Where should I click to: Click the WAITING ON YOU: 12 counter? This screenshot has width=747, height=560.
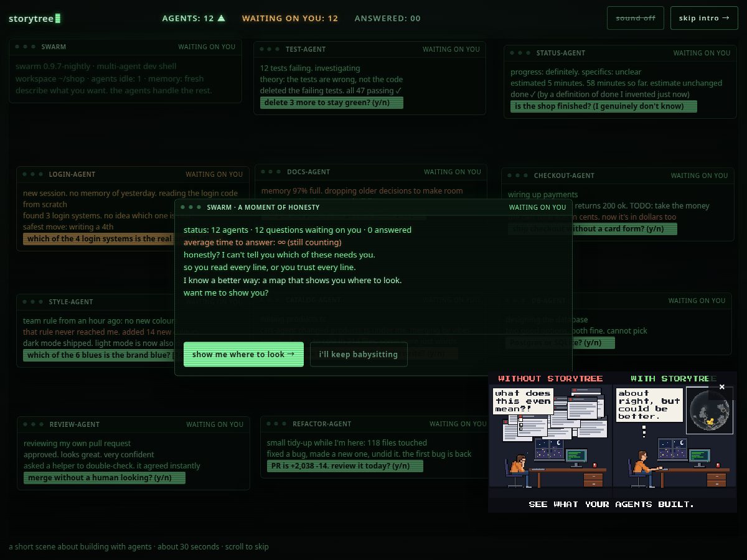coord(290,19)
